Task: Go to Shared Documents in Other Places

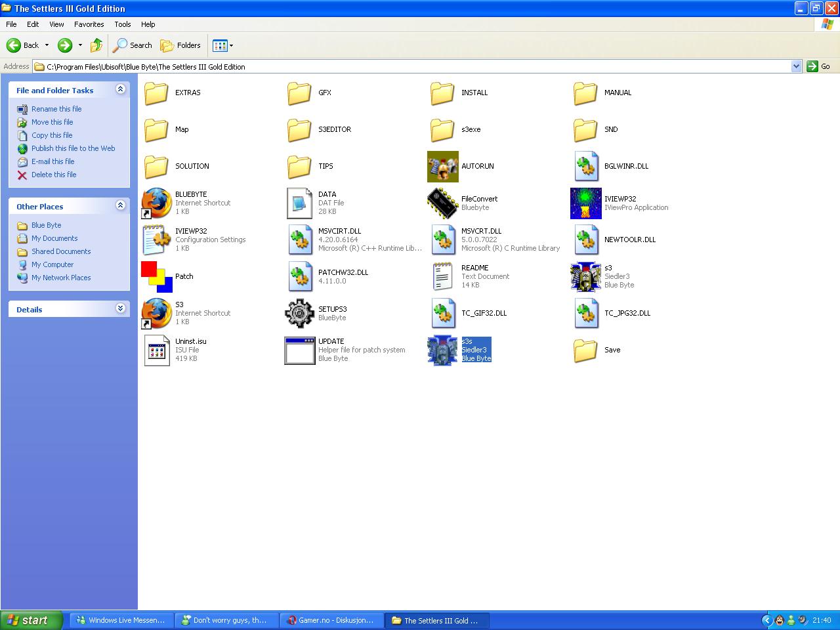Action: 61,251
